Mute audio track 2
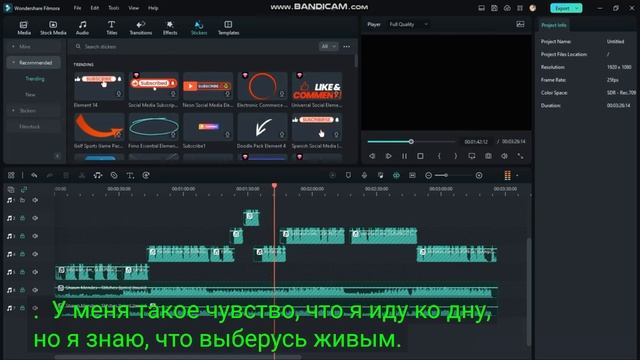640x360 pixels. (35, 218)
